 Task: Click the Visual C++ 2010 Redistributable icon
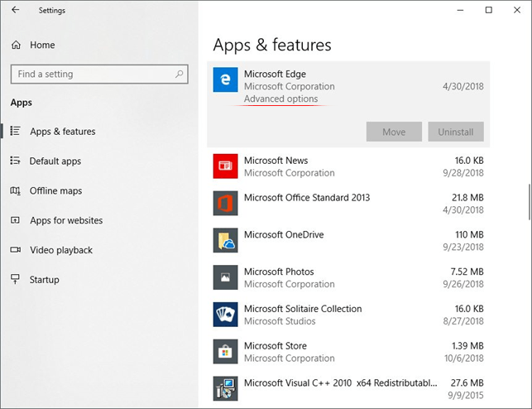(225, 388)
